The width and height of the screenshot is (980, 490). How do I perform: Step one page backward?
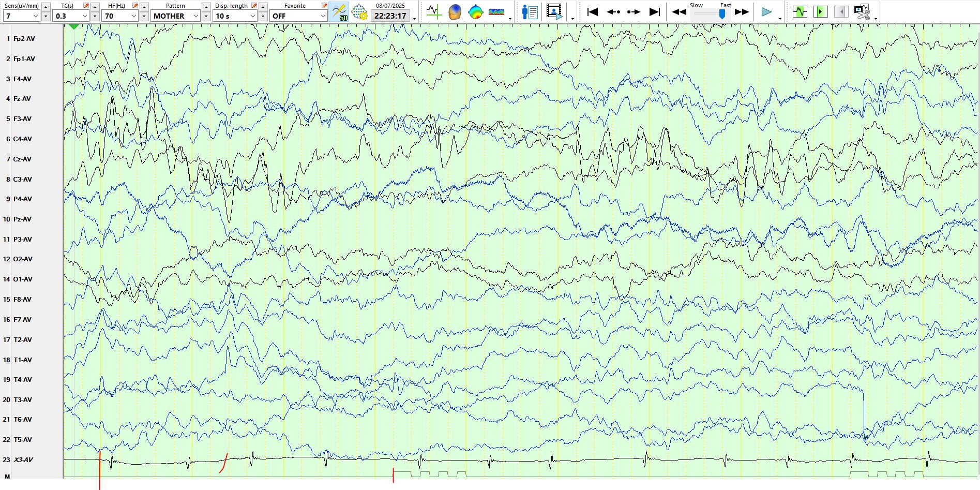613,11
